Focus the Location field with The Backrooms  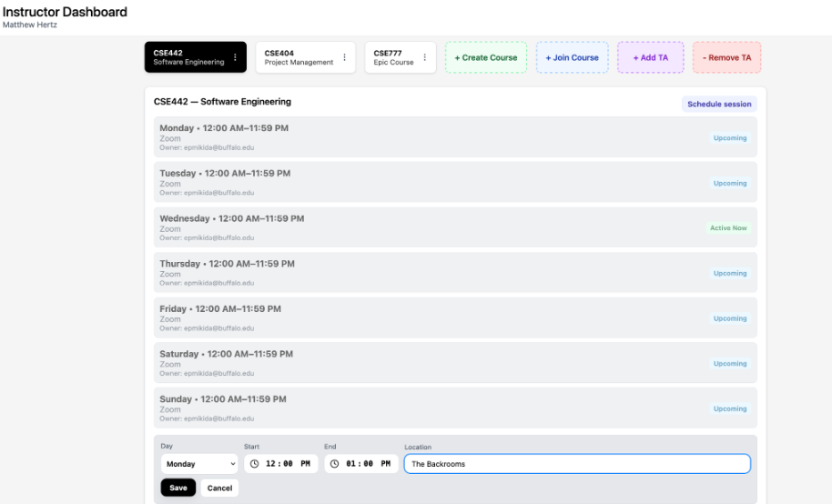point(577,464)
